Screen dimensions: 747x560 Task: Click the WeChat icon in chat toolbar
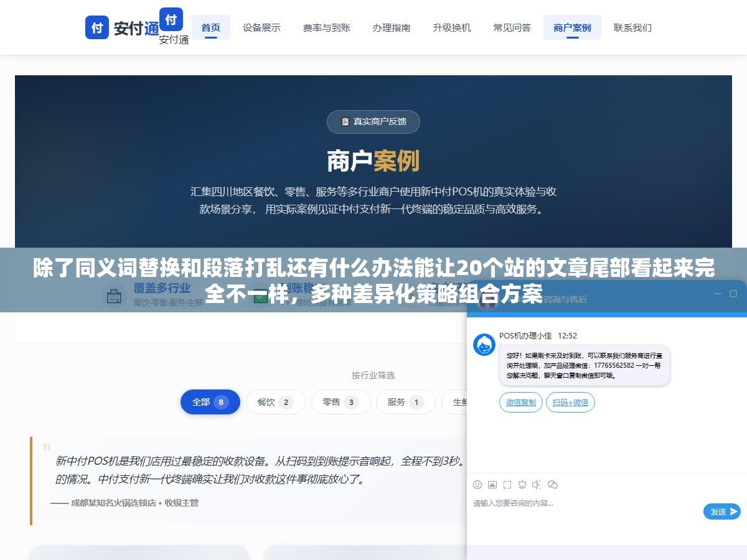tap(552, 485)
